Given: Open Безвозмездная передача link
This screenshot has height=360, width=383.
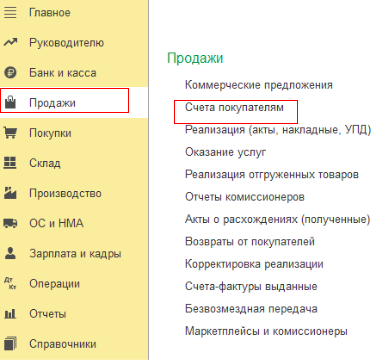Looking at the screenshot, I should click(251, 309).
